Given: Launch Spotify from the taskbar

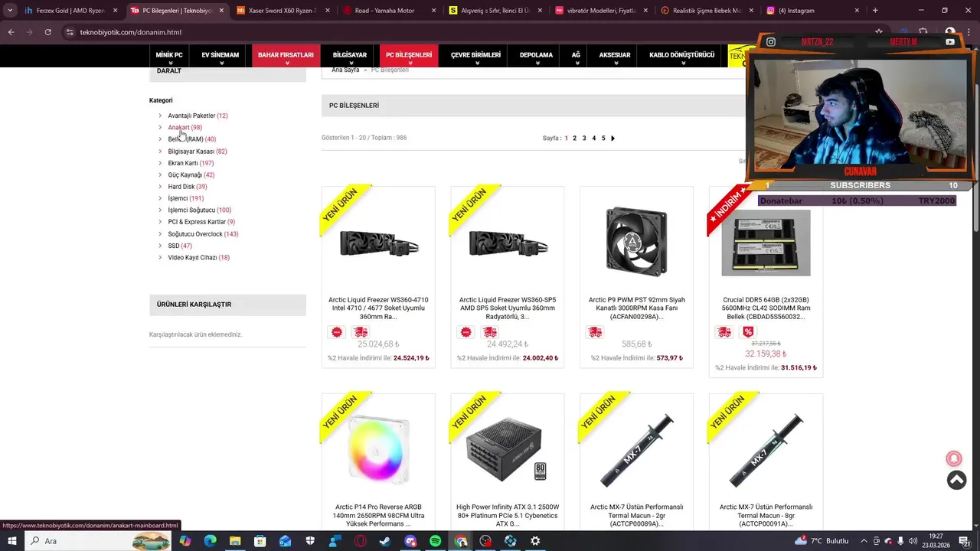Looking at the screenshot, I should [436, 541].
